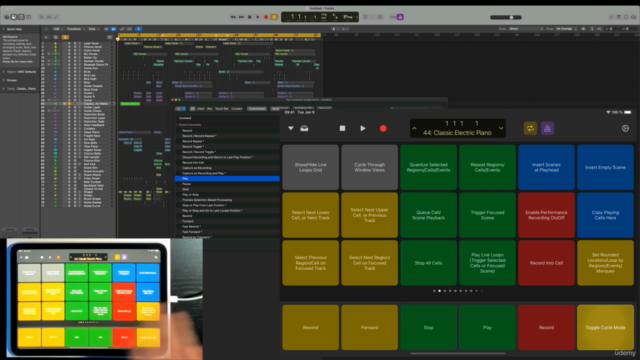Image resolution: width=640 pixels, height=360 pixels.
Task: Tap the Stop All Cells pad
Action: pos(428,263)
